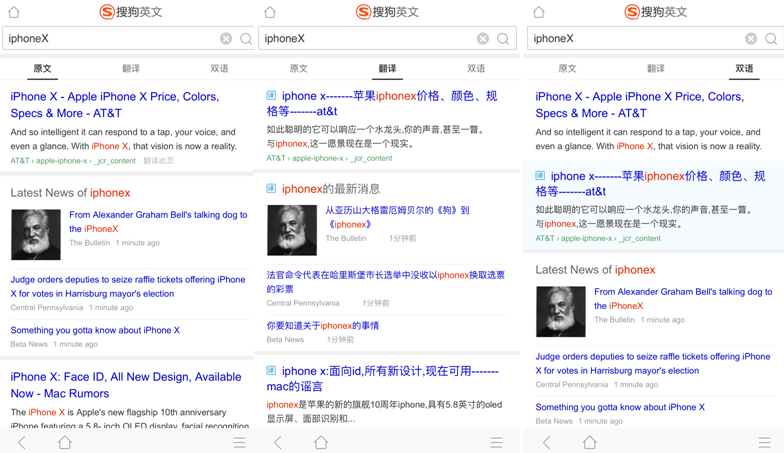Tap the Sogou English logo in right screen
Screen dimensions: 784x453
tap(656, 12)
